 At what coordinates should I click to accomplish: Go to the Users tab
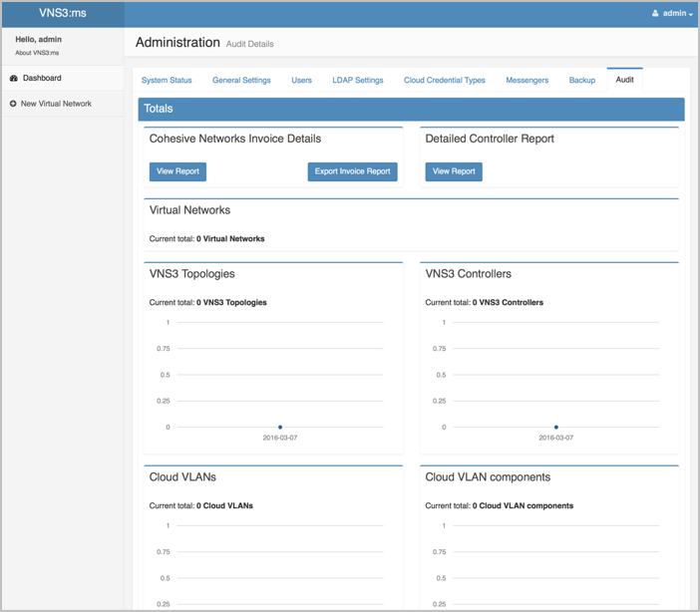[301, 80]
